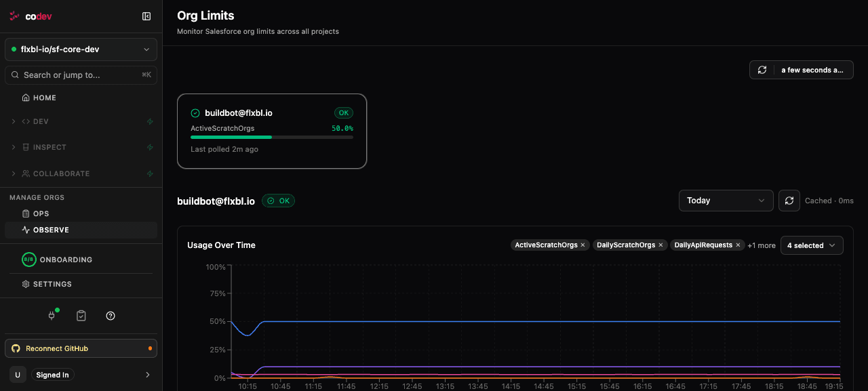Viewport: 868px width, 391px height.
Task: Open ONBOARDING progress item
Action: 81,260
